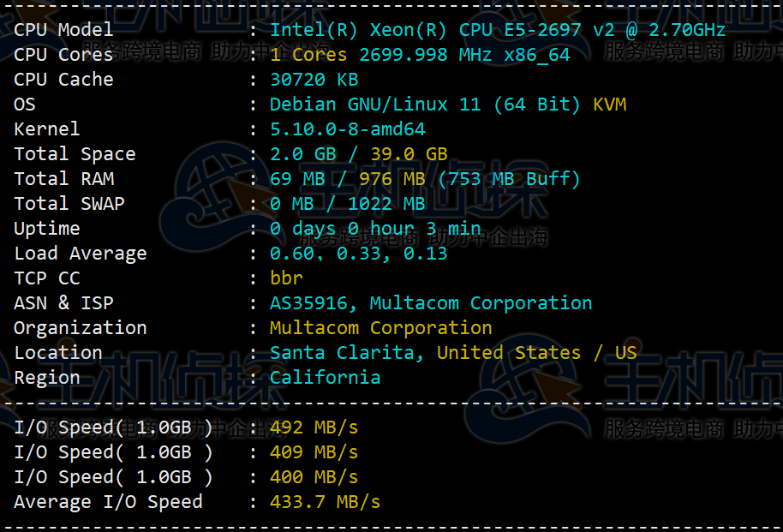Screen dimensions: 783x532
Task: Click the Uptime value line
Action: click(x=374, y=229)
